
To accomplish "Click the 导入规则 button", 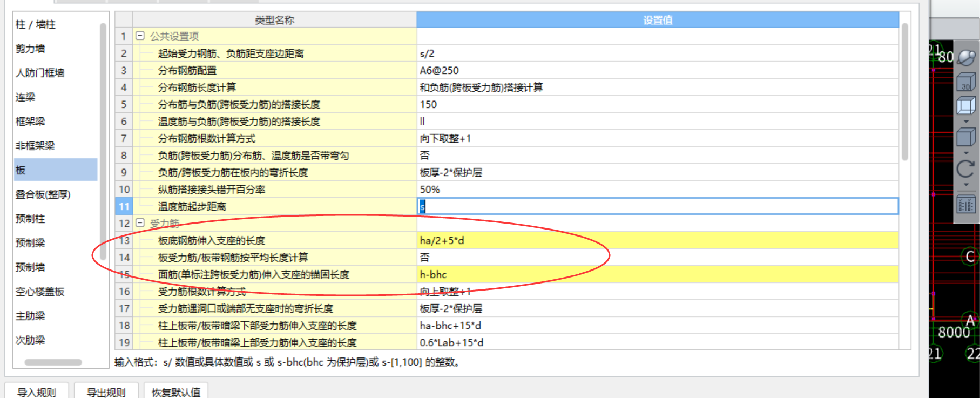I will pos(37,392).
